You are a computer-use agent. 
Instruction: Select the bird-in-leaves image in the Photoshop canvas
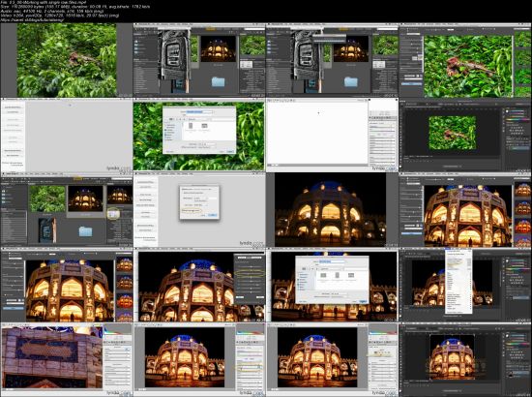pyautogui.click(x=453, y=133)
